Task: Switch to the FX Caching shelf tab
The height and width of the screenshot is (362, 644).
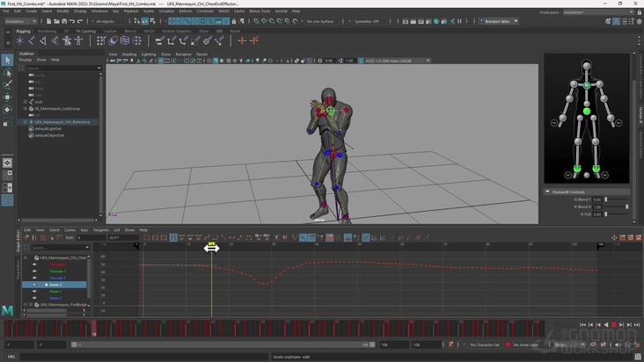Action: click(x=85, y=31)
